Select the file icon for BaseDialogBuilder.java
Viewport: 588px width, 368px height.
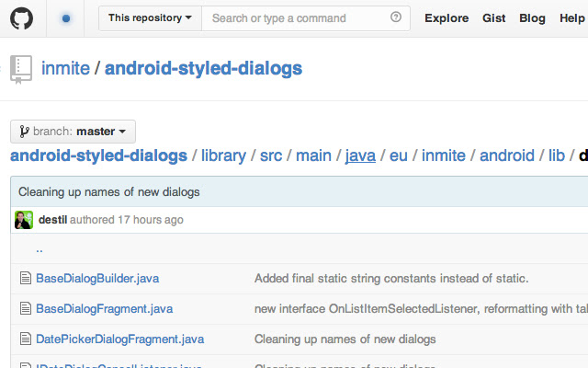click(x=26, y=278)
